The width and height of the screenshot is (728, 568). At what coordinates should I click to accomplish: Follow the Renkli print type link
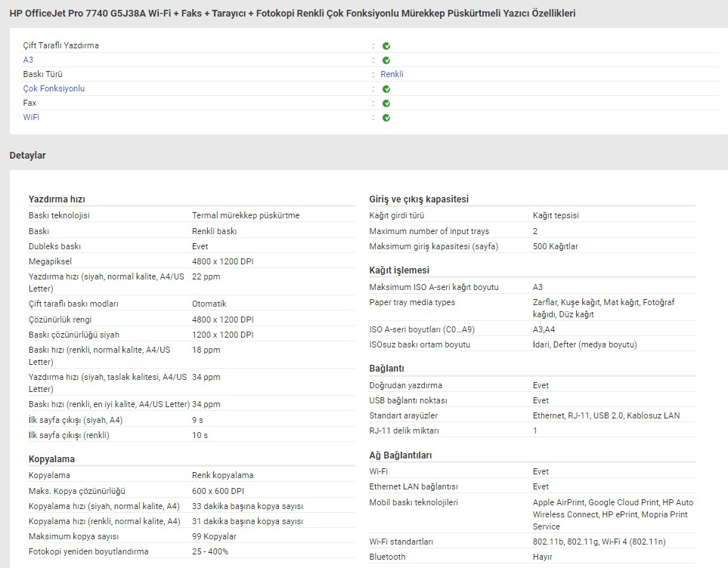coord(392,74)
